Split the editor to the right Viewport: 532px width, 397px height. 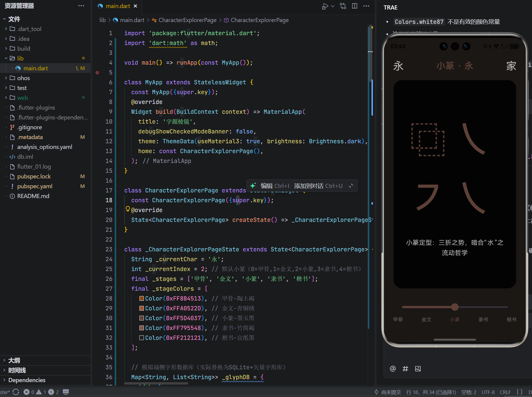(x=354, y=6)
